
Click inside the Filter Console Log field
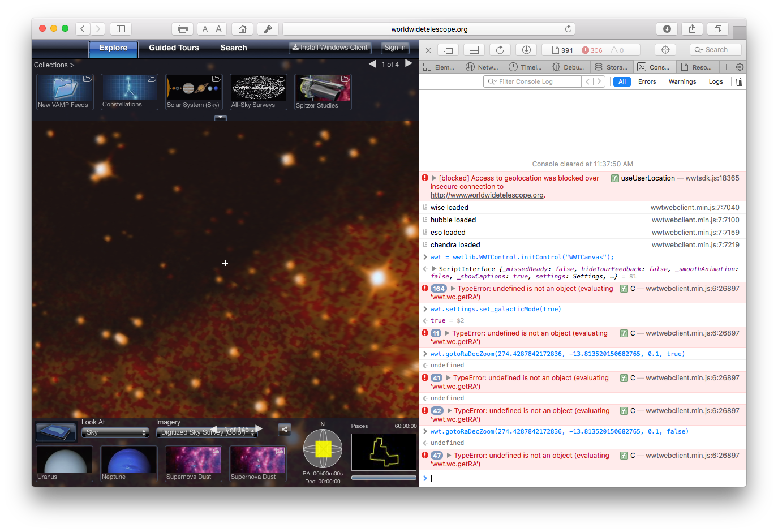tap(532, 81)
